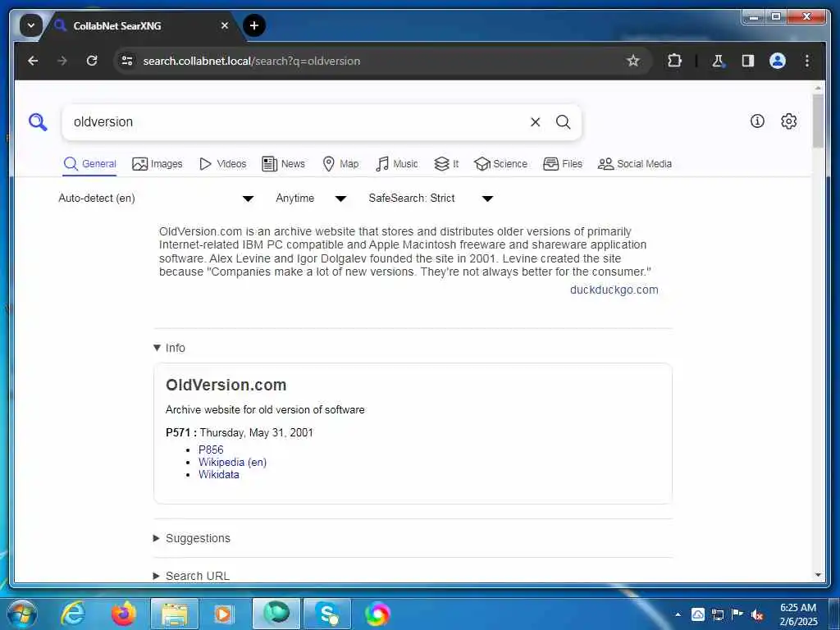
Task: Bookmark this page with the star icon
Action: pyautogui.click(x=633, y=61)
